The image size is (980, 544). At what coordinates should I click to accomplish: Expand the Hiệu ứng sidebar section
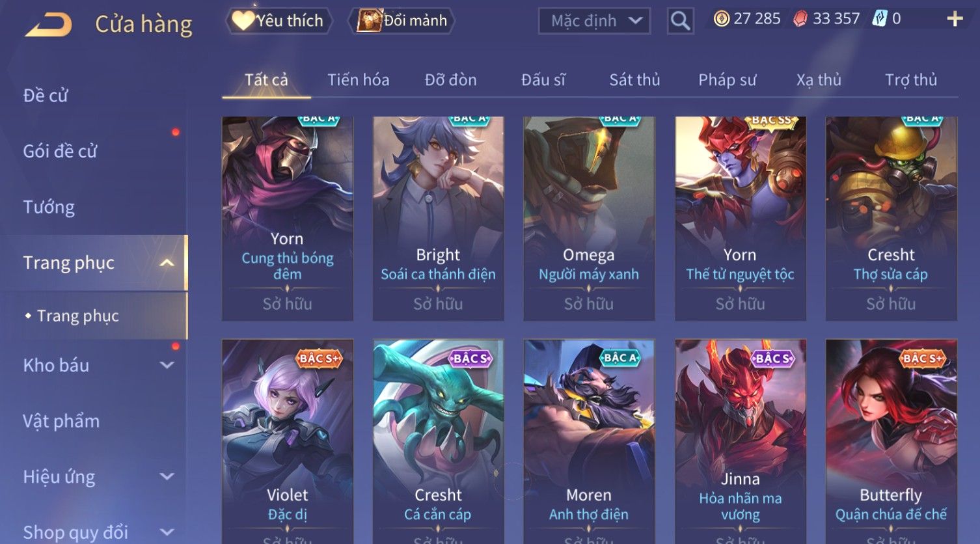click(167, 476)
